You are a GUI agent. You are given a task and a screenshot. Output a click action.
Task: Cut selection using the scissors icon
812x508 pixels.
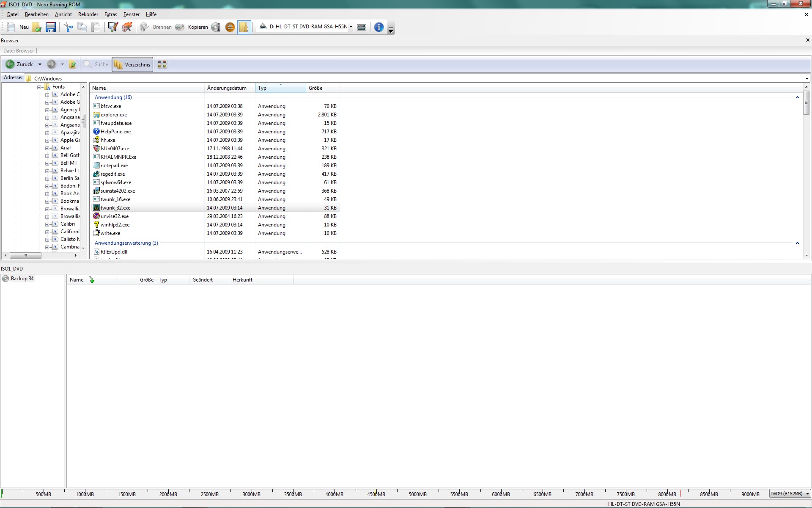click(x=68, y=27)
